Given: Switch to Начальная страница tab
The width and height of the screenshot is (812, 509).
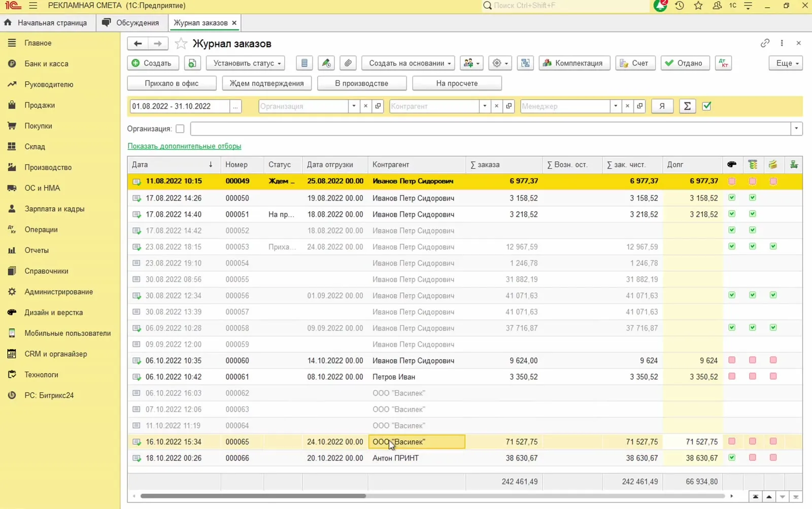Looking at the screenshot, I should [46, 23].
